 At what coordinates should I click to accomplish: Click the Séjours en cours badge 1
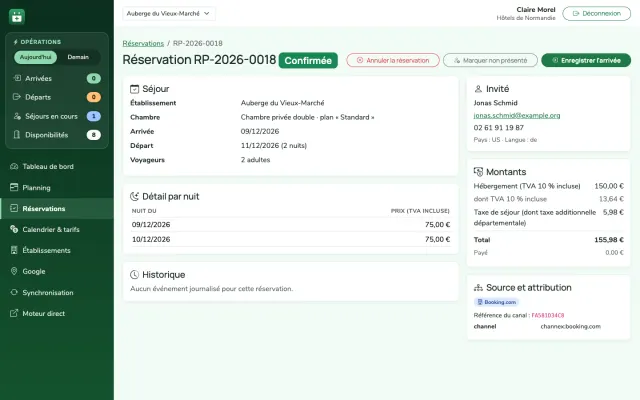click(x=93, y=116)
